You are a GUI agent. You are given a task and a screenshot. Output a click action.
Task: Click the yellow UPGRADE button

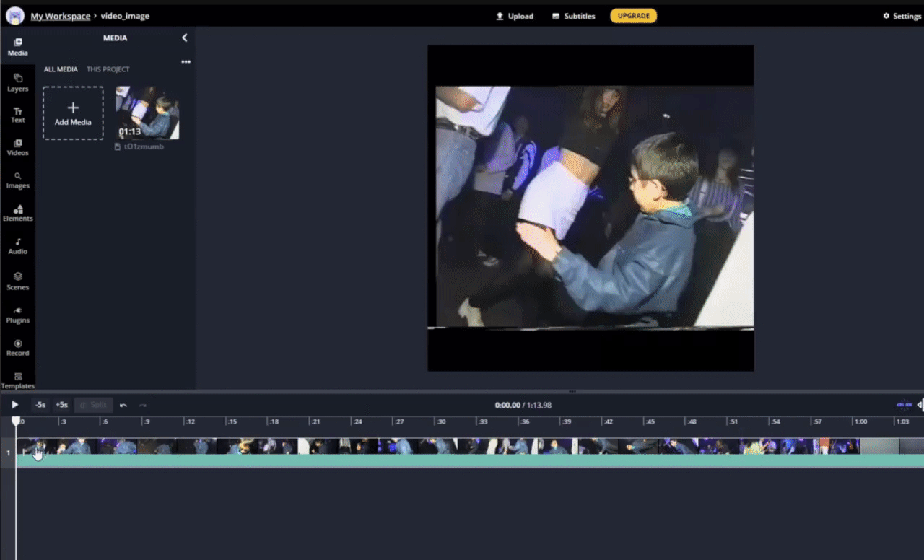633,15
